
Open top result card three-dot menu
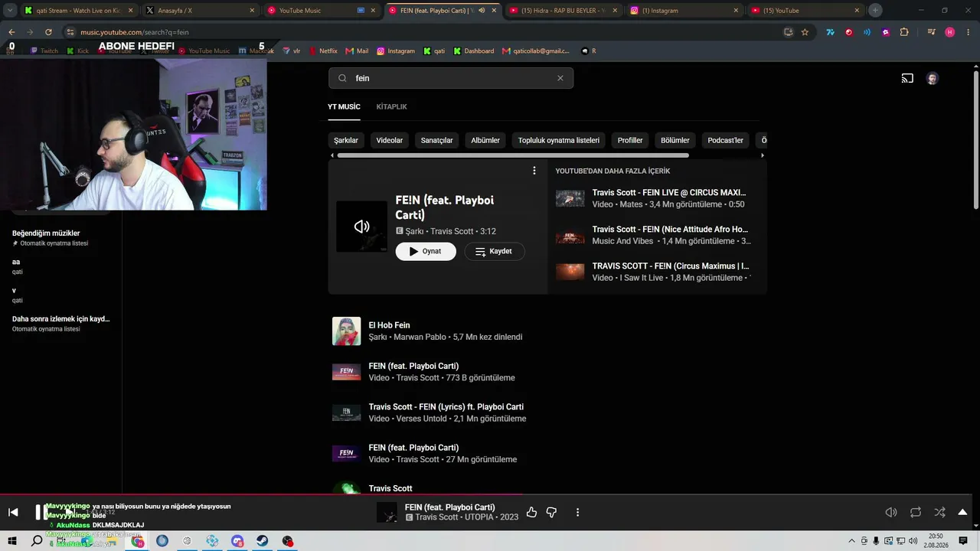(534, 171)
